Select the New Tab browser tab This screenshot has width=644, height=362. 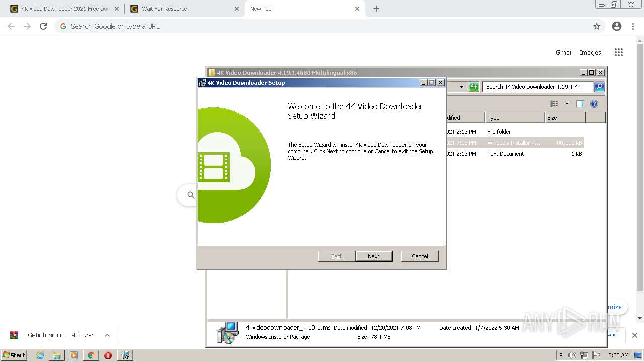304,9
